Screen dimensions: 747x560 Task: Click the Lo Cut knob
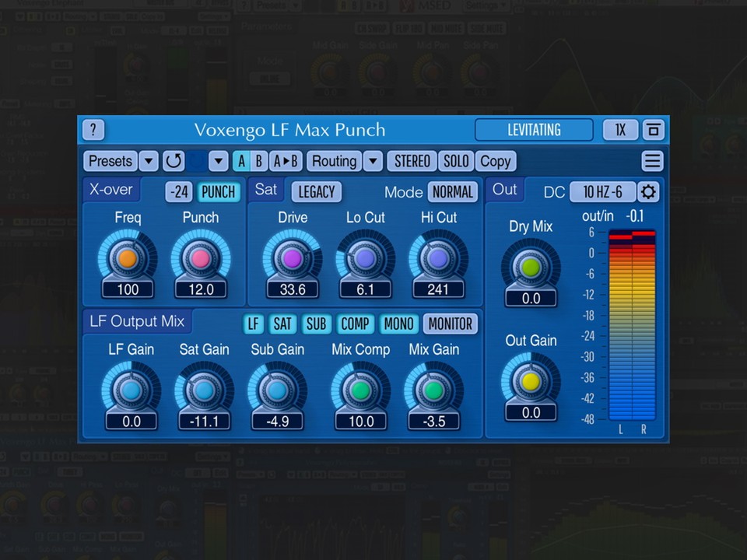(366, 258)
